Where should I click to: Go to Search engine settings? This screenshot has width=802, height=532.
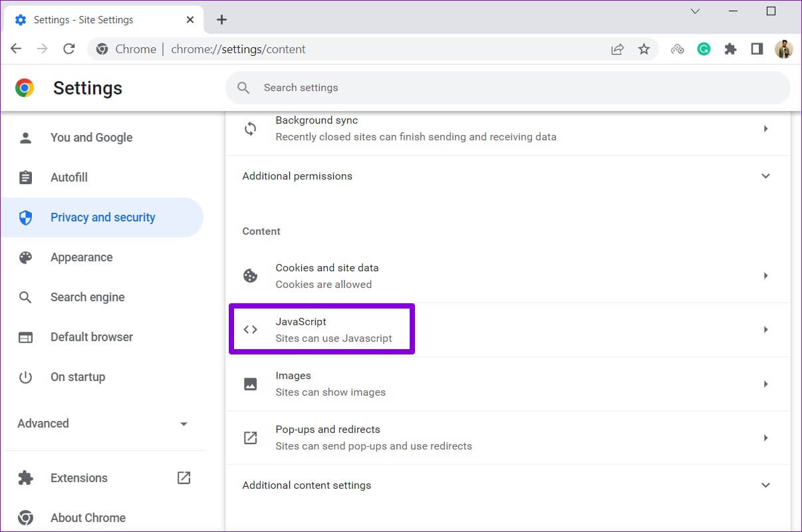click(x=87, y=297)
